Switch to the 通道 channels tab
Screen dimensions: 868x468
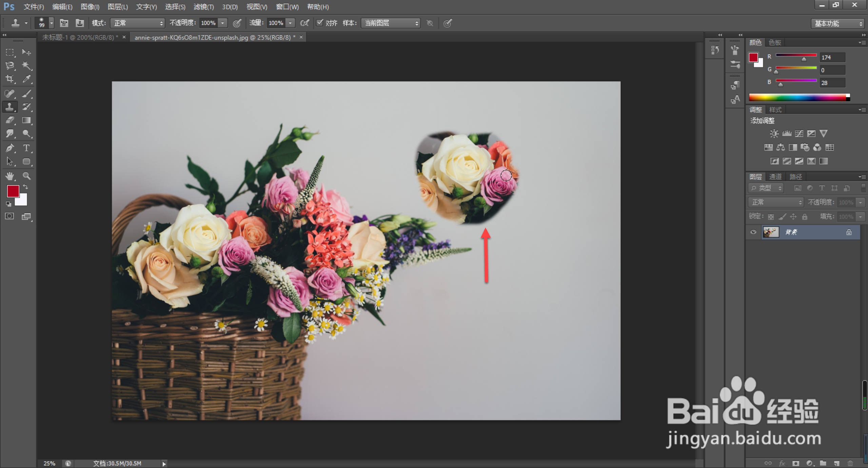775,177
